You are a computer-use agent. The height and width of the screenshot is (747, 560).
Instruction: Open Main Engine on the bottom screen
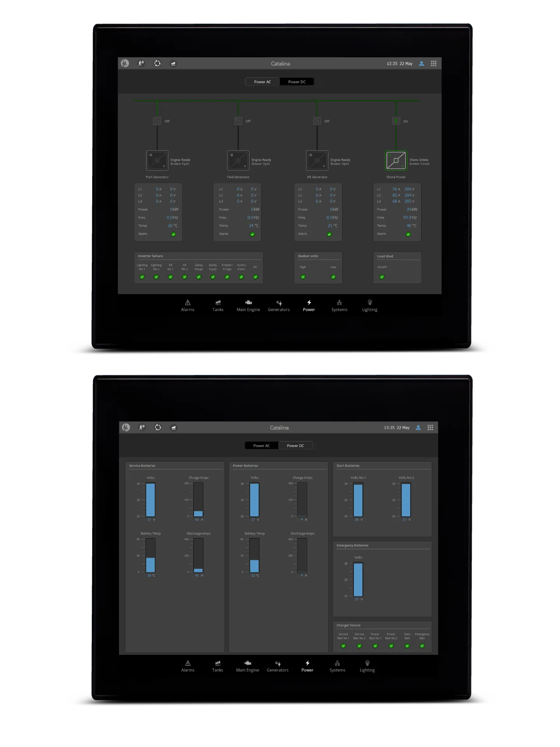tap(247, 666)
